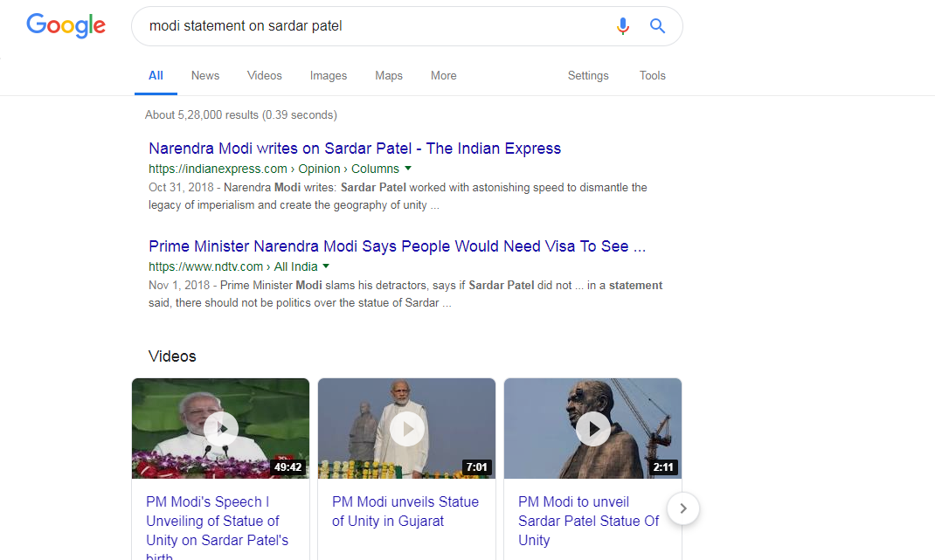
Task: Open PM Modi to unveil Sardar Patel Statue link
Action: click(589, 522)
